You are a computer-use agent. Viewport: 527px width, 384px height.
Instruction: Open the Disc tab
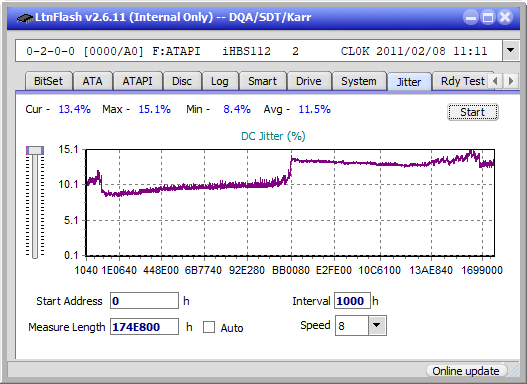click(182, 81)
